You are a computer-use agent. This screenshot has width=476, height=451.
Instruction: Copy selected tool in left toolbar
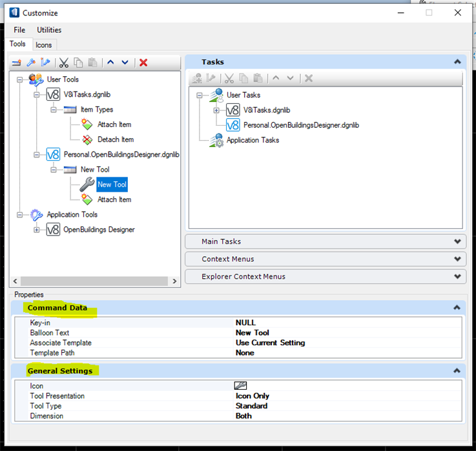tap(78, 63)
